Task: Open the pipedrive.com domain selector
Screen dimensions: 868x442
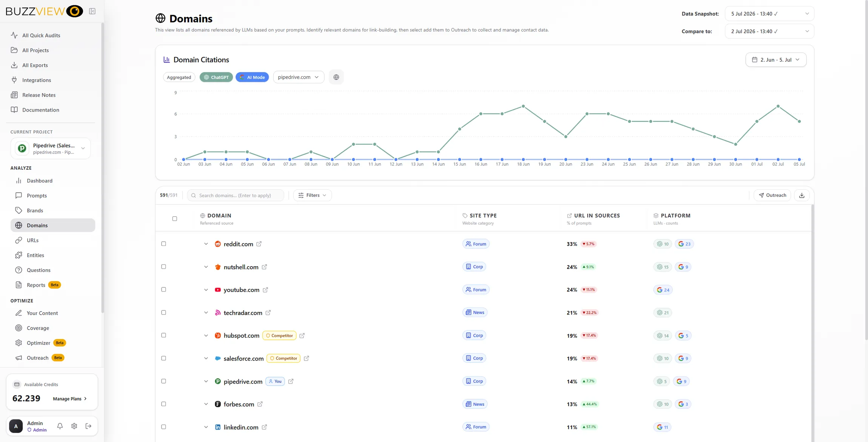Action: point(299,77)
